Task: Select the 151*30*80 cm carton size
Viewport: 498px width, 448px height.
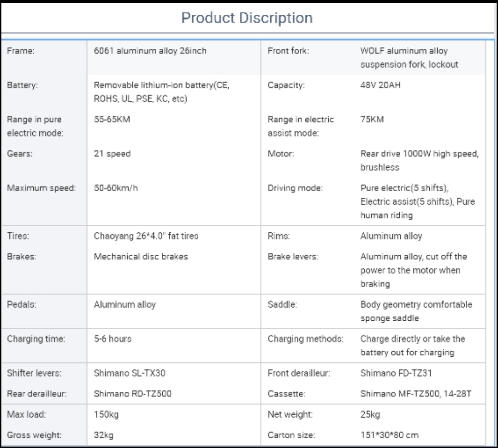Action: pos(389,435)
